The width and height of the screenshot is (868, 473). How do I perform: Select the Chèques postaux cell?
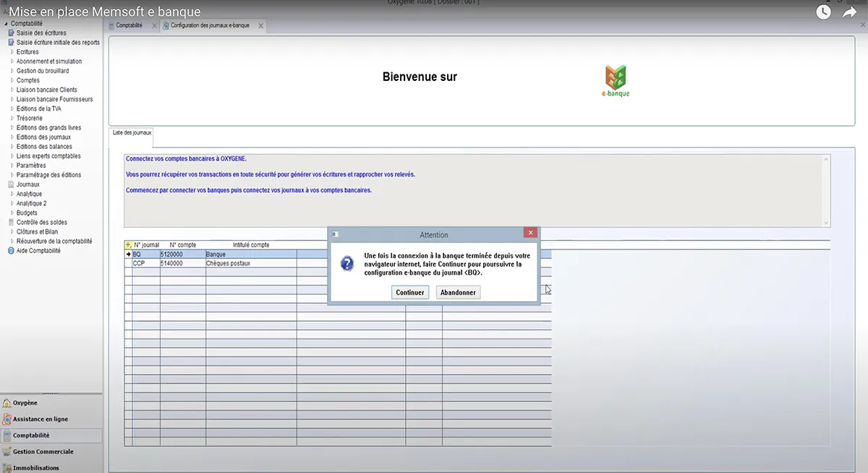[x=251, y=264]
